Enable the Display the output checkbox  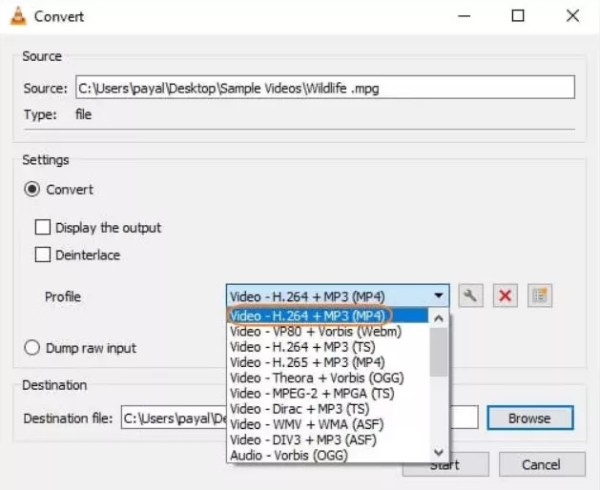pos(43,228)
